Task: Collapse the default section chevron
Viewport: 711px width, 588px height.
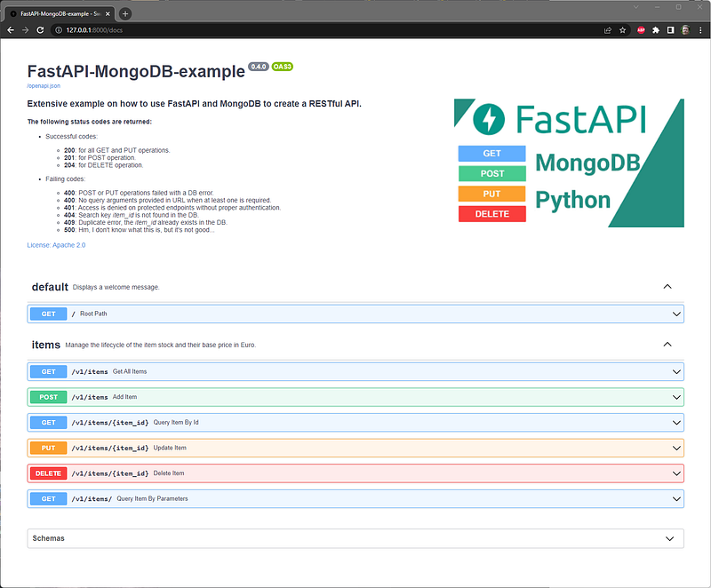Action: point(667,287)
